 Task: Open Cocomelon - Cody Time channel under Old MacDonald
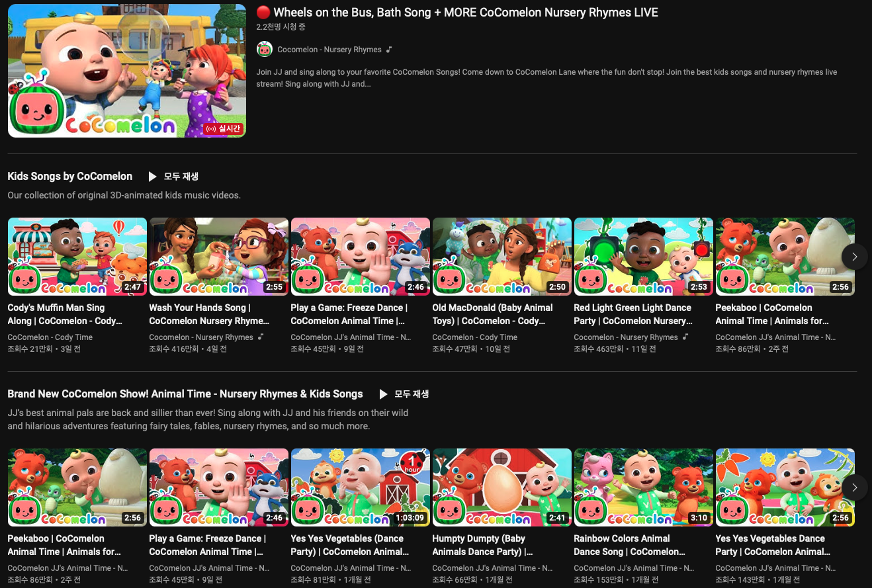tap(475, 337)
